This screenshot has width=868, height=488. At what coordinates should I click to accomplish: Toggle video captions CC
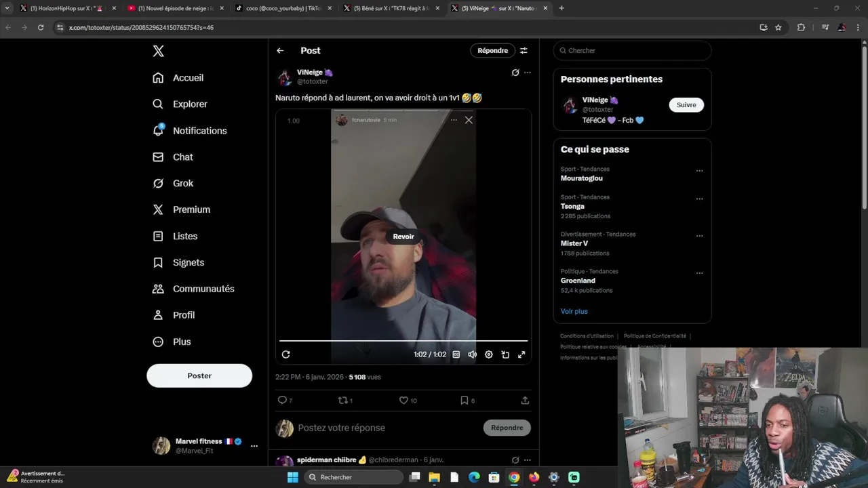point(456,354)
